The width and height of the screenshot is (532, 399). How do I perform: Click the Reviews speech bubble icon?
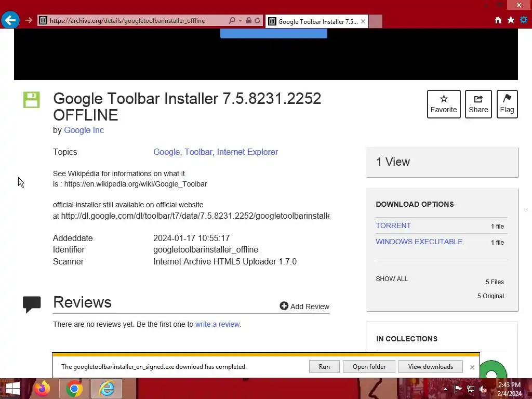pyautogui.click(x=32, y=304)
